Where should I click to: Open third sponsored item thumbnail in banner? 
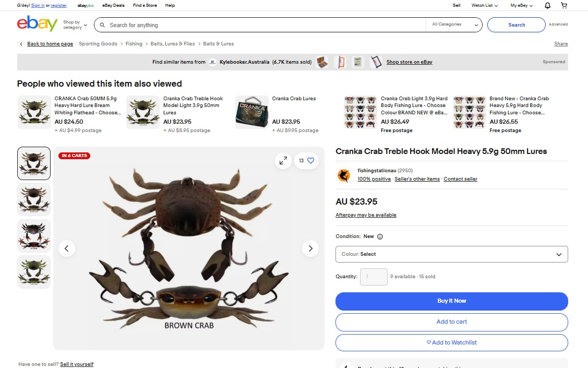tap(358, 62)
